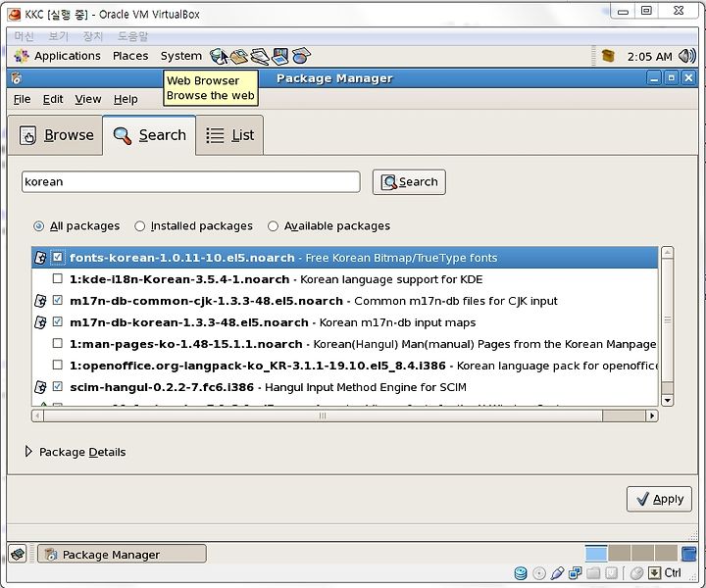Click installed-package icon beside fonts-korean row
Screen dimensions: 706x588
coord(40,258)
